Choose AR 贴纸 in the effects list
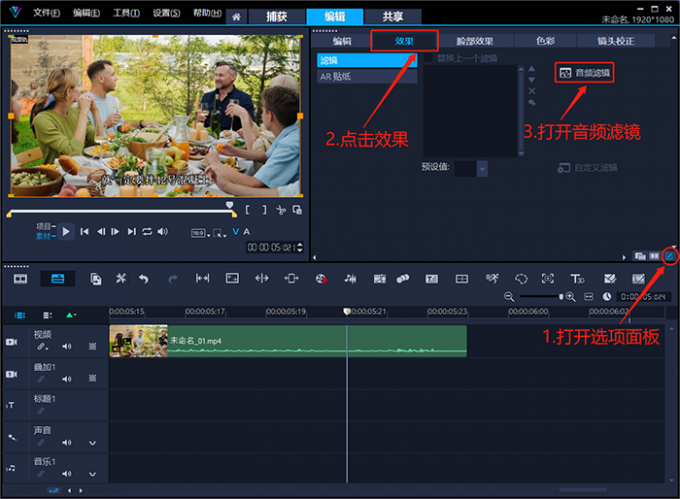This screenshot has width=680, height=499. [367, 77]
